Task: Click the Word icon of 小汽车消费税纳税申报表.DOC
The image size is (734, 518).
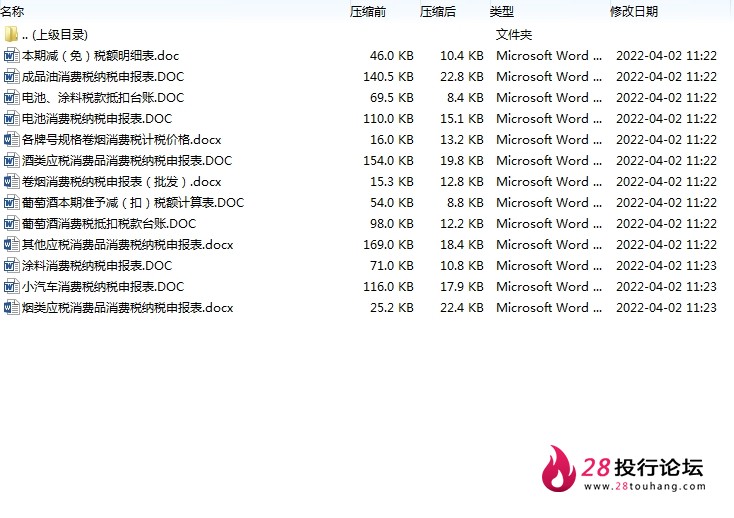Action: [x=11, y=287]
